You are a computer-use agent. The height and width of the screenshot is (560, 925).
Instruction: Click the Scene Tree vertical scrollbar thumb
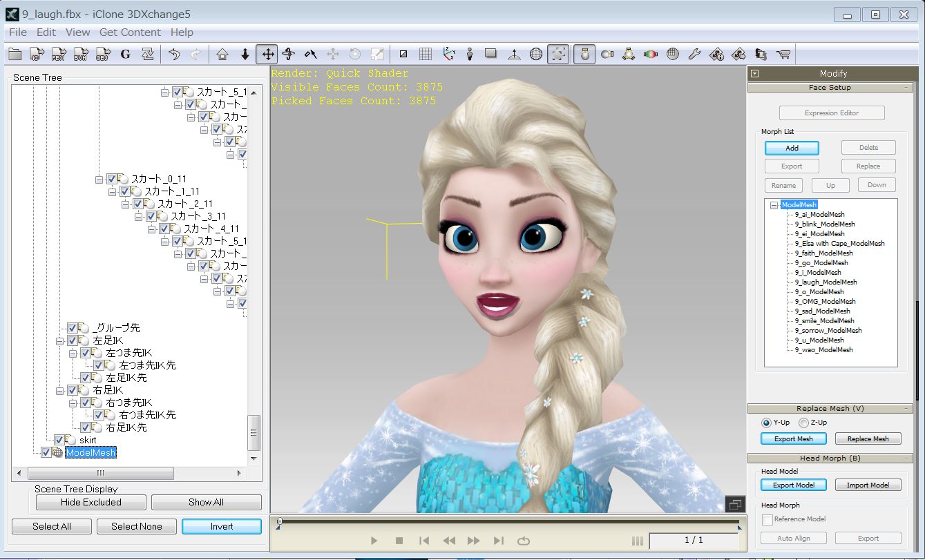pyautogui.click(x=254, y=433)
